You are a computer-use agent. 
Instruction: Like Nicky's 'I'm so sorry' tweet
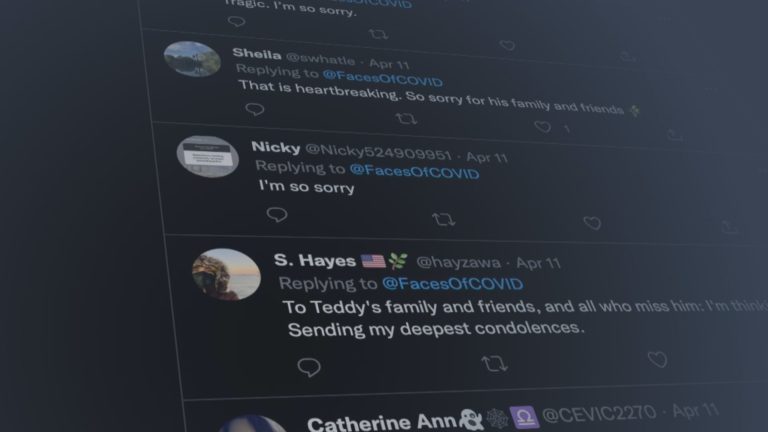coord(592,223)
